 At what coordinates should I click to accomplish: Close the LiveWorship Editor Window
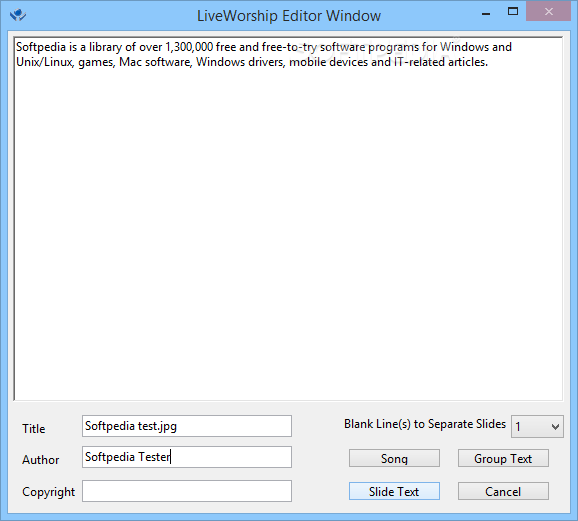click(x=549, y=12)
